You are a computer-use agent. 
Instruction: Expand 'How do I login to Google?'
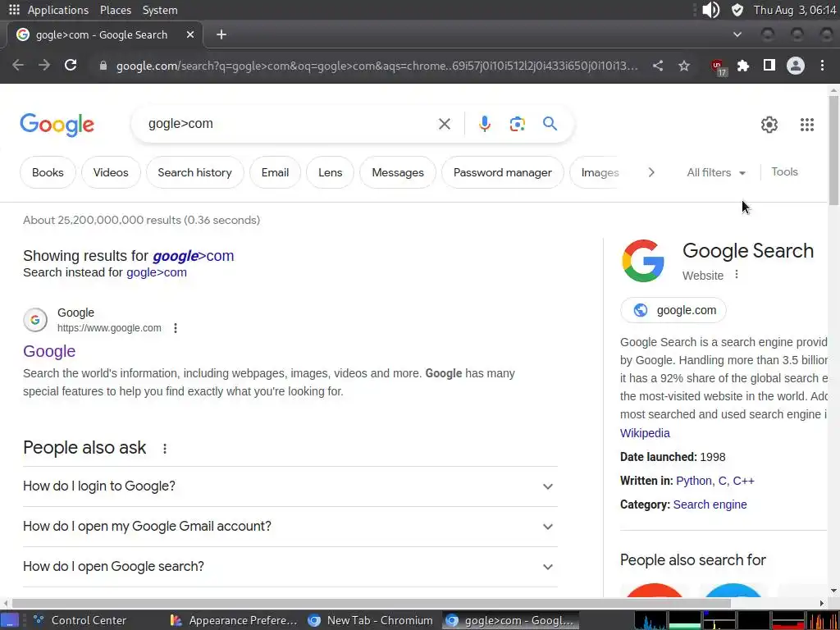click(290, 486)
